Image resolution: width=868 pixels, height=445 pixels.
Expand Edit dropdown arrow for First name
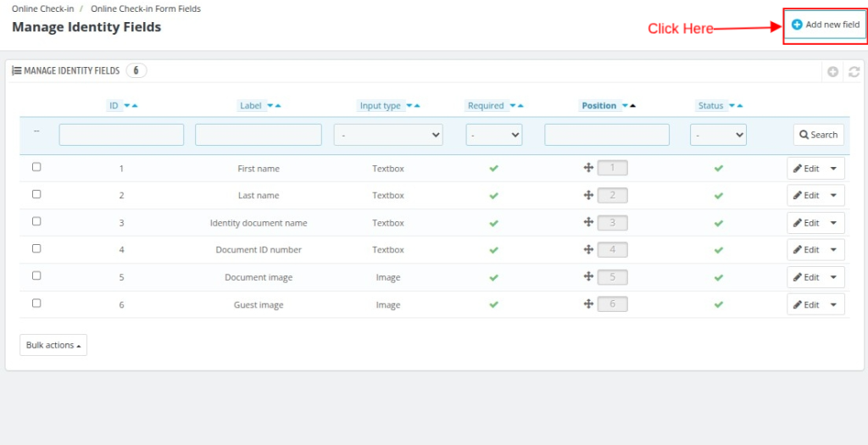coord(834,169)
